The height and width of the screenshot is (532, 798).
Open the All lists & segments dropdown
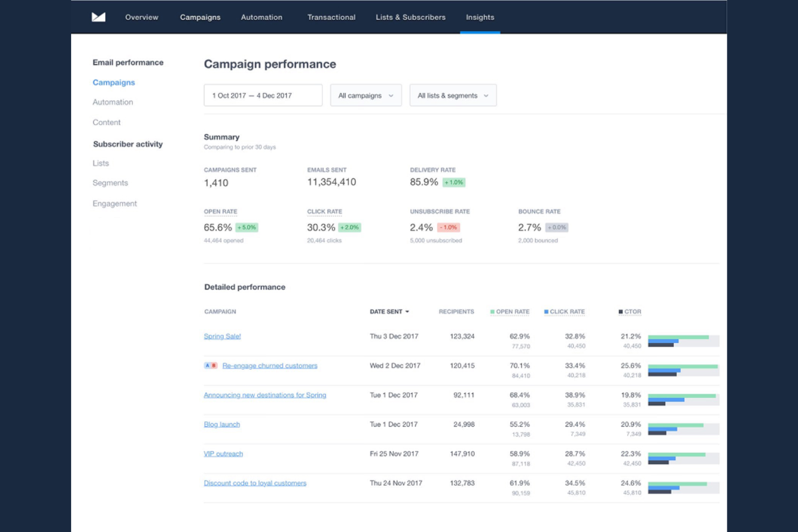coord(452,95)
